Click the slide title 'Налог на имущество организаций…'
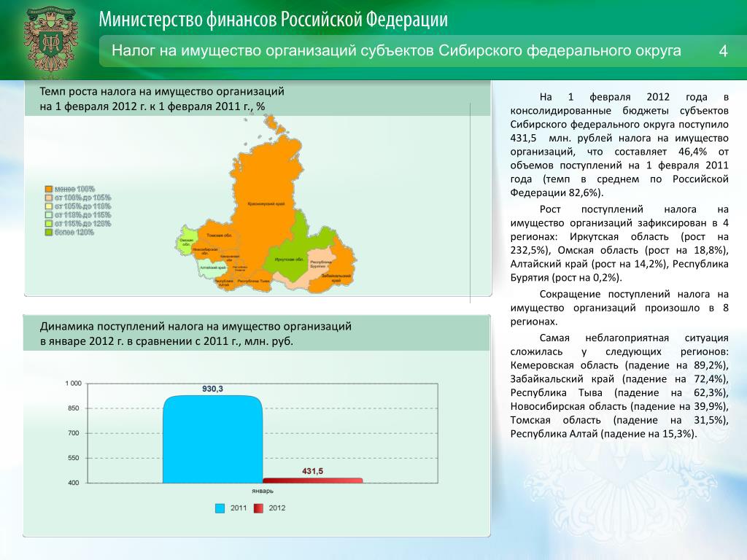 point(396,50)
